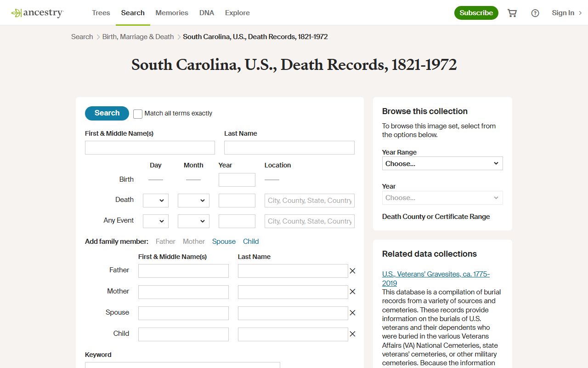The width and height of the screenshot is (588, 368).
Task: Click the Spouse first name field
Action: click(183, 313)
